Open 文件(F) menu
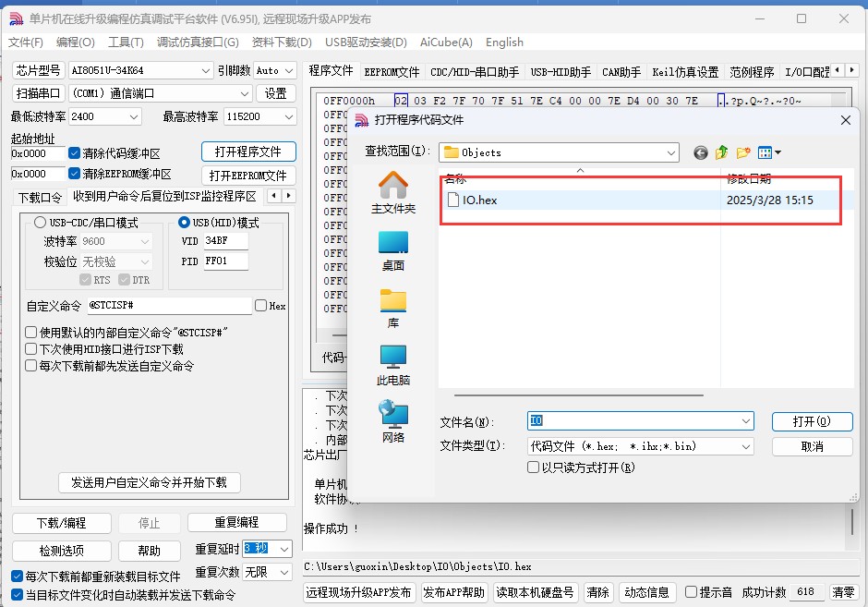Viewport: 868px width, 607px height. pyautogui.click(x=26, y=42)
